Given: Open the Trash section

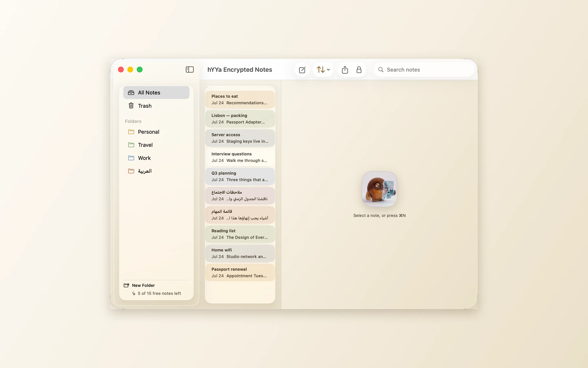Looking at the screenshot, I should pyautogui.click(x=156, y=106).
